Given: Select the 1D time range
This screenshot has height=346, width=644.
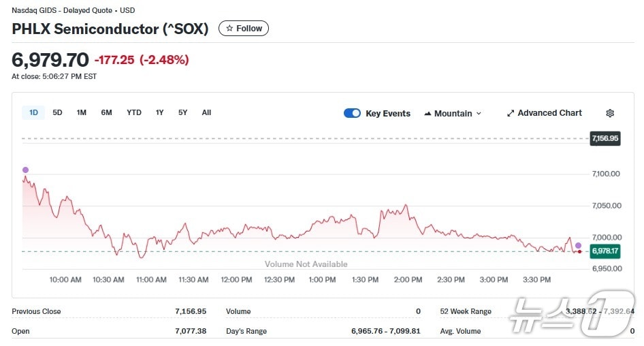Looking at the screenshot, I should click(33, 112).
